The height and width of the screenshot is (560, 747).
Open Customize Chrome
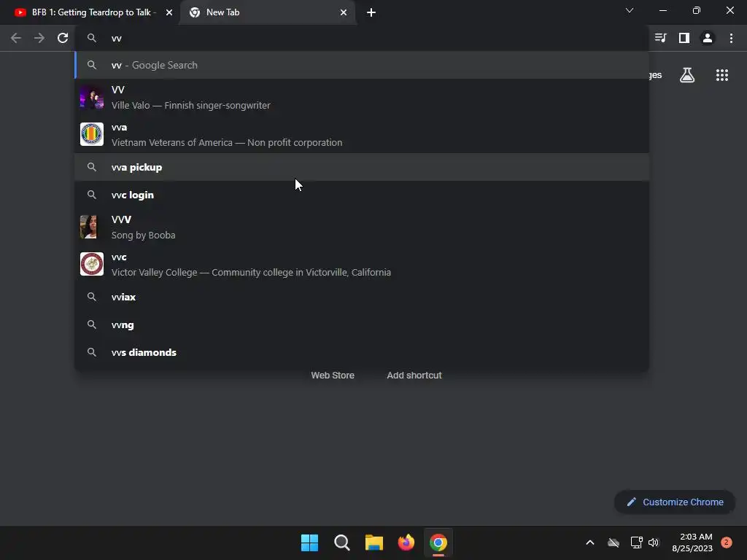[x=675, y=502]
